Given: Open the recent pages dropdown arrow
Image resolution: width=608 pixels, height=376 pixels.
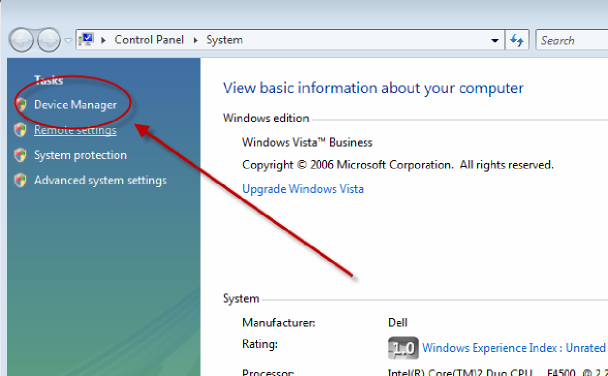Looking at the screenshot, I should coord(68,40).
